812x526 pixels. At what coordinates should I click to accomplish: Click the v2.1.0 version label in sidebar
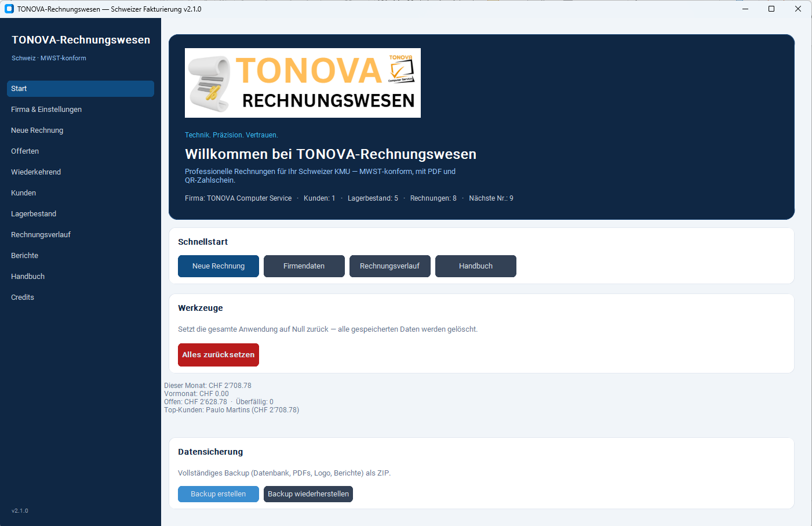point(20,511)
